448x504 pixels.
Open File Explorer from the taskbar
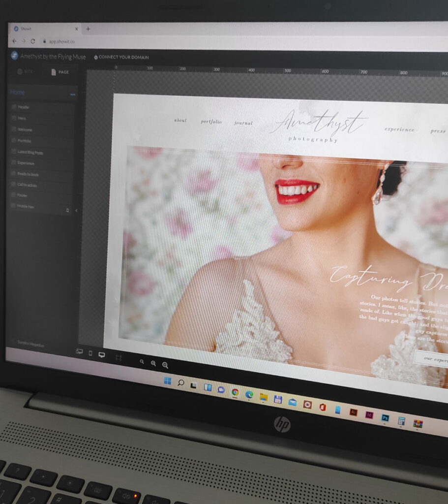tap(264, 397)
